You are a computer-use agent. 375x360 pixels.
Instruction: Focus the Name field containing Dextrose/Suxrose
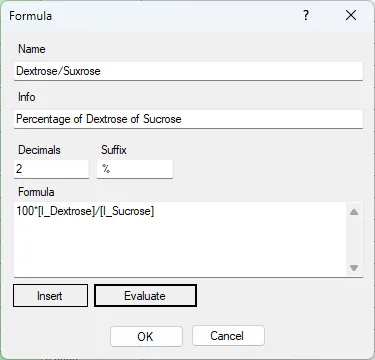point(188,71)
